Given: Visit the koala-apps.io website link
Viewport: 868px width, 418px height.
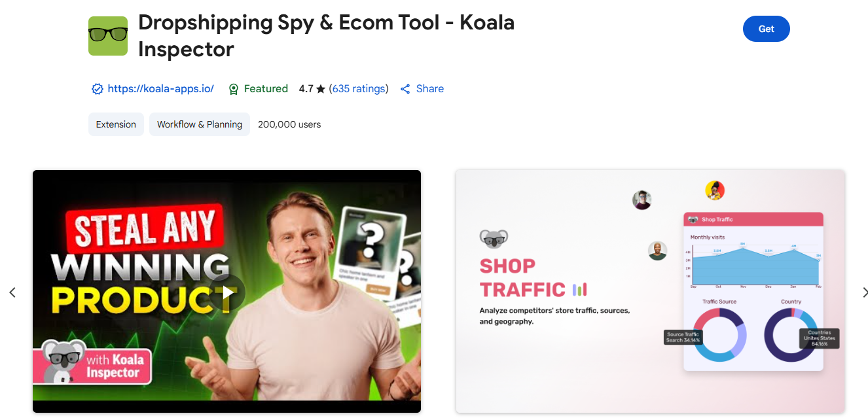Looking at the screenshot, I should point(159,88).
